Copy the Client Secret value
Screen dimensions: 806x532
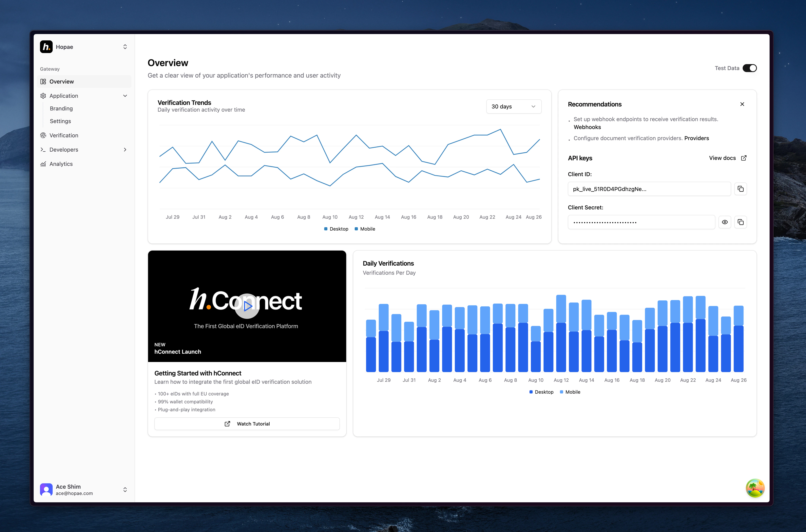(x=740, y=222)
